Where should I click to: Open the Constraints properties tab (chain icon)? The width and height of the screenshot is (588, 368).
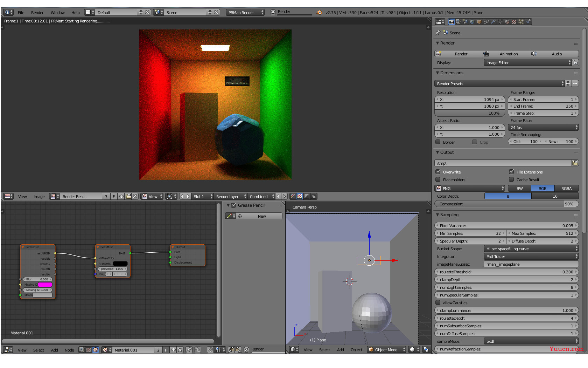[486, 22]
